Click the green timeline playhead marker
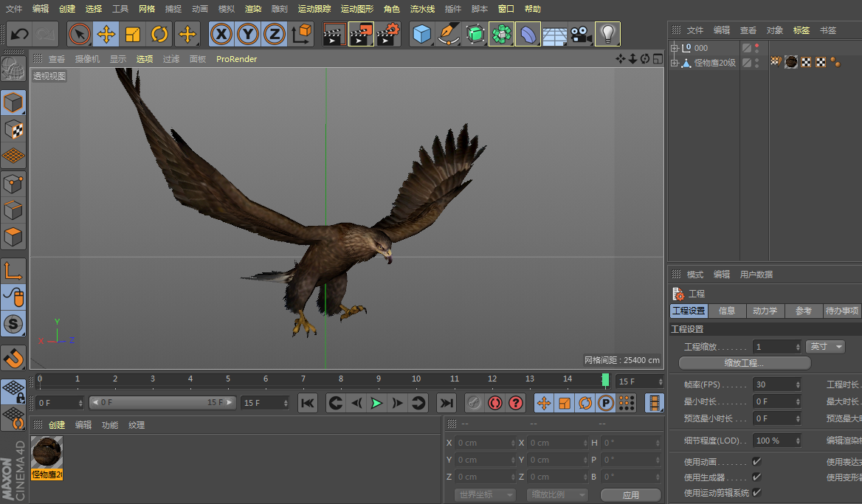 tap(605, 379)
